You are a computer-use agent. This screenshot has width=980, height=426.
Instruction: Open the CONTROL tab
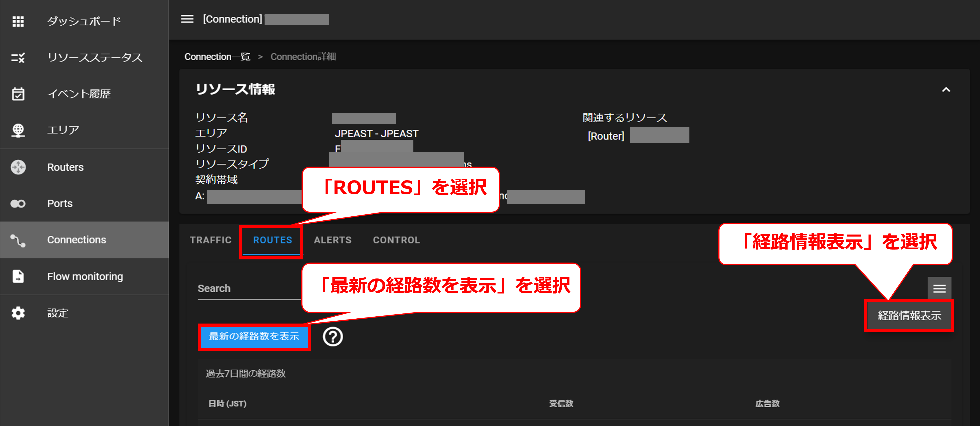tap(396, 240)
